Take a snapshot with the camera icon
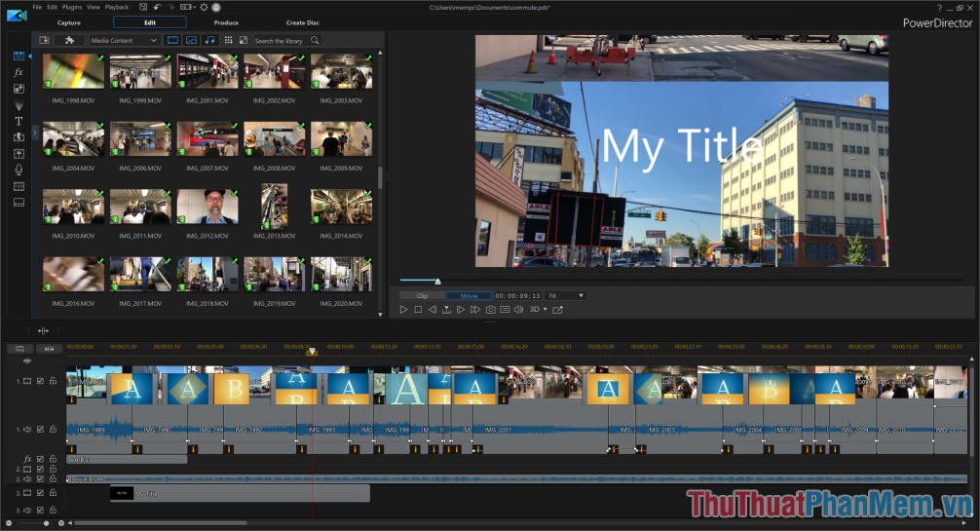980x531 pixels. tap(491, 310)
